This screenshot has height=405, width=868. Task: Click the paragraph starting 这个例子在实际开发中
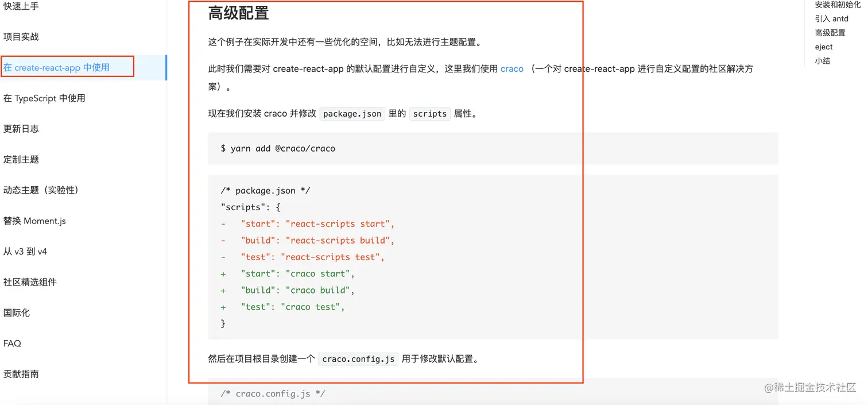pyautogui.click(x=345, y=42)
